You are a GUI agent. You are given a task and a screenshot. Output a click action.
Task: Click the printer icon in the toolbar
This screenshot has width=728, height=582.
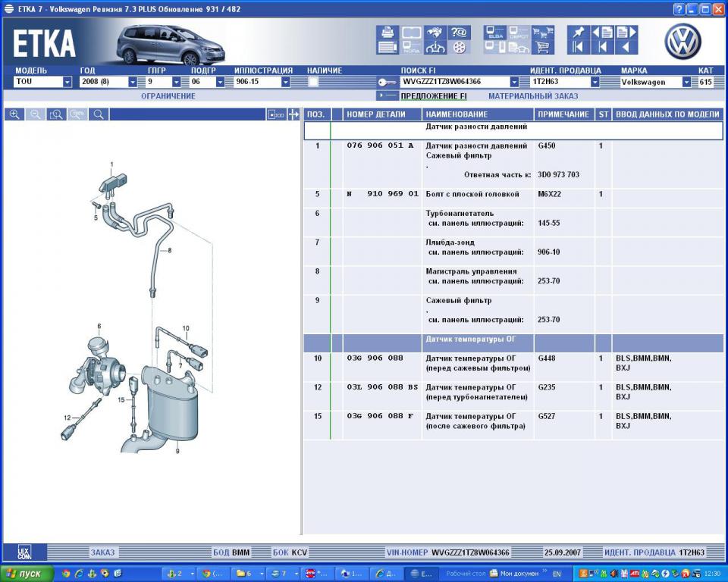click(x=388, y=32)
